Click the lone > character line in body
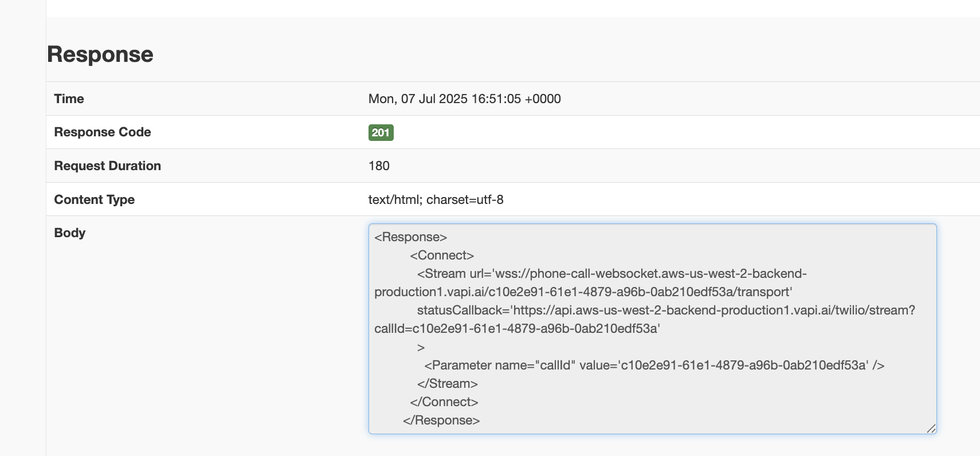The width and height of the screenshot is (980, 456). pos(421,348)
